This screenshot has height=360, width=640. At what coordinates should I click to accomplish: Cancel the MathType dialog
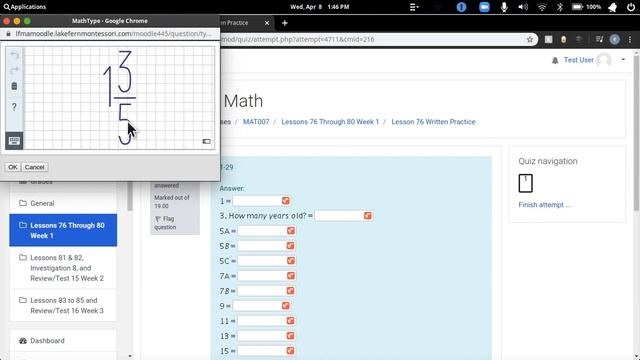tap(34, 167)
